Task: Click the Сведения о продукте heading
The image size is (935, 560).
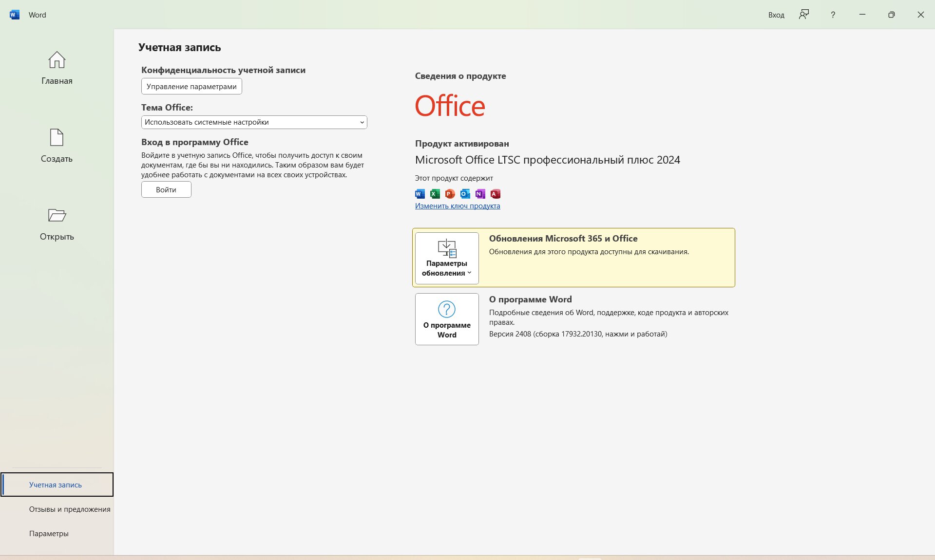Action: click(x=460, y=76)
